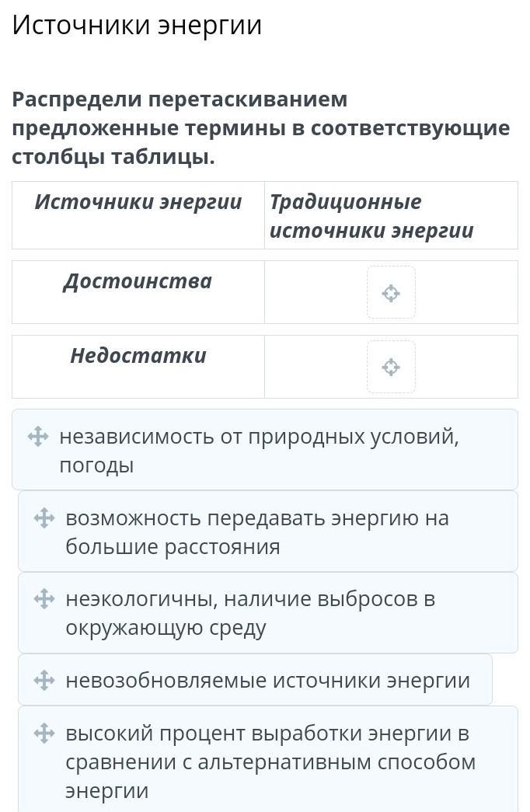The height and width of the screenshot is (812, 530).
Task: Click the 'Недостатки' row label
Action: point(138,356)
